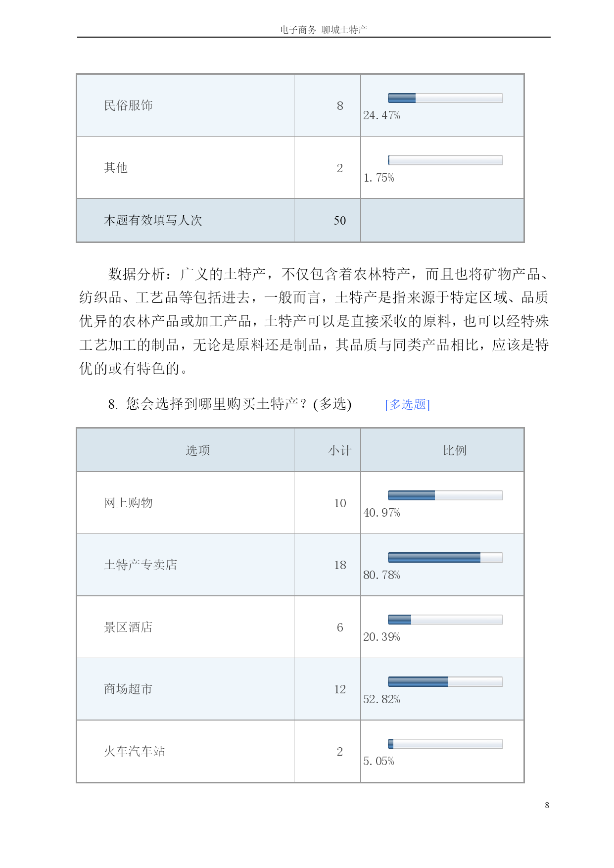Image resolution: width=614 pixels, height=868 pixels.
Task: Click the 民俗服饰 progress bar
Action: pyautogui.click(x=445, y=98)
